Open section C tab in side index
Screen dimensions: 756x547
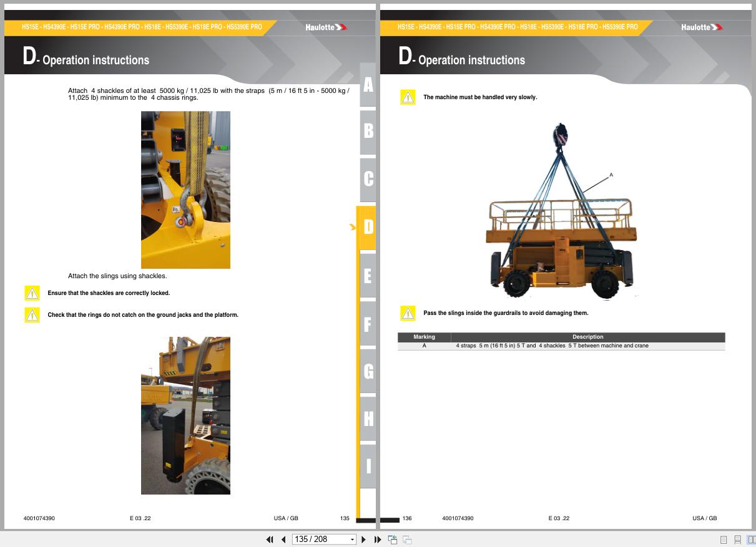(x=368, y=179)
